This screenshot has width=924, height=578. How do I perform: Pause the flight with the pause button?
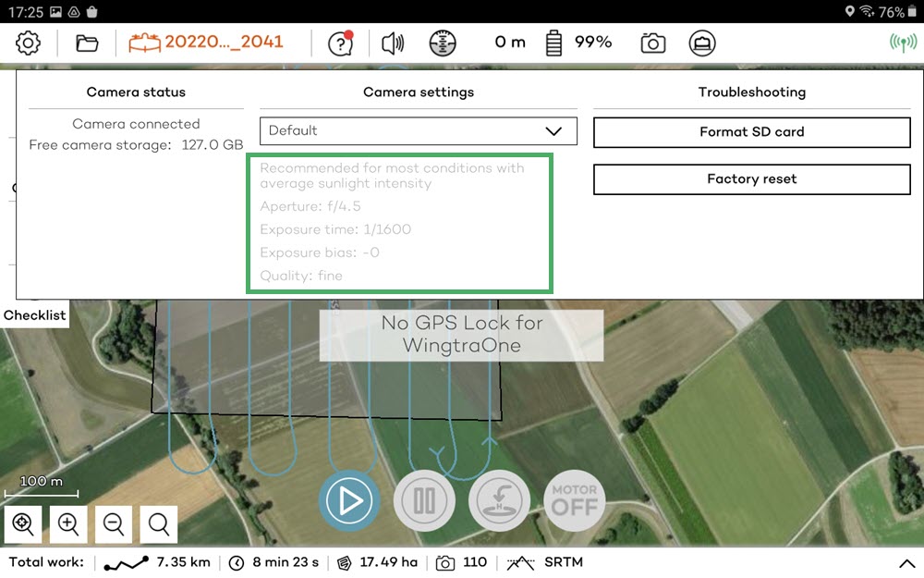point(424,500)
